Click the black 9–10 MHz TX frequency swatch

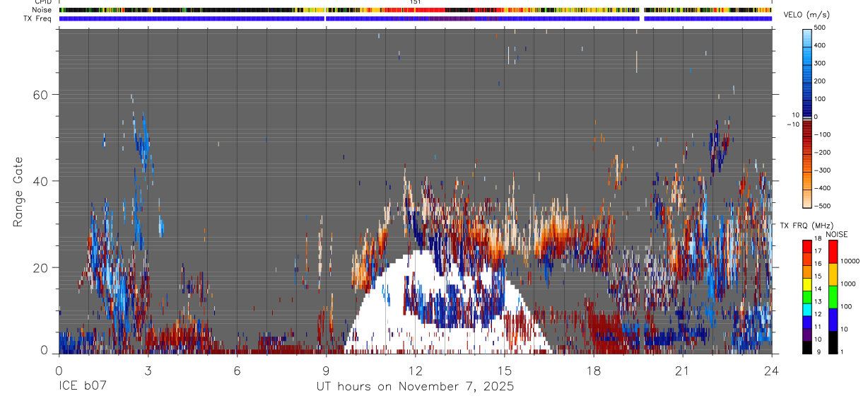[807, 347]
